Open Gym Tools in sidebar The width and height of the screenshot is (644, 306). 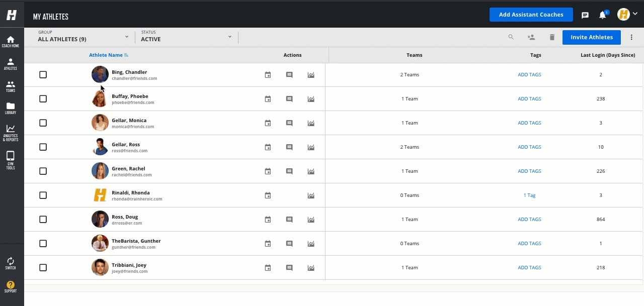tap(11, 160)
